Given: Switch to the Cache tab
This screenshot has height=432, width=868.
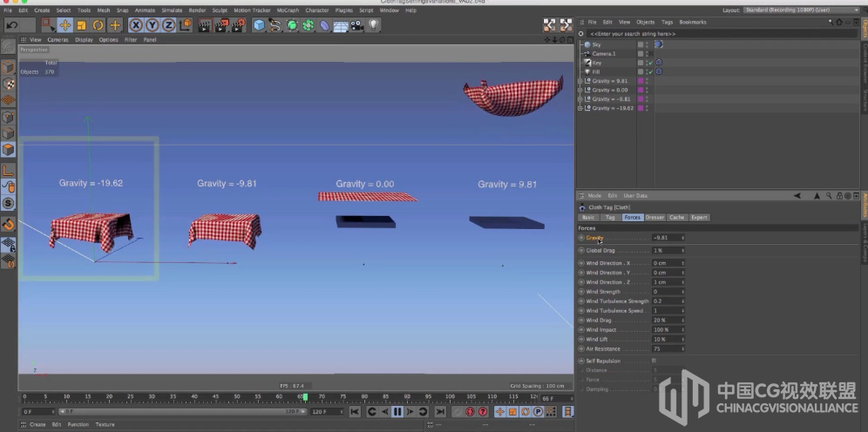Looking at the screenshot, I should (x=677, y=218).
